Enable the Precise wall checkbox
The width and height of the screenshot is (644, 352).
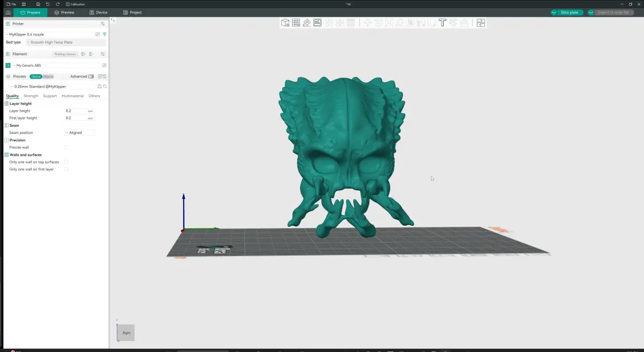point(67,147)
